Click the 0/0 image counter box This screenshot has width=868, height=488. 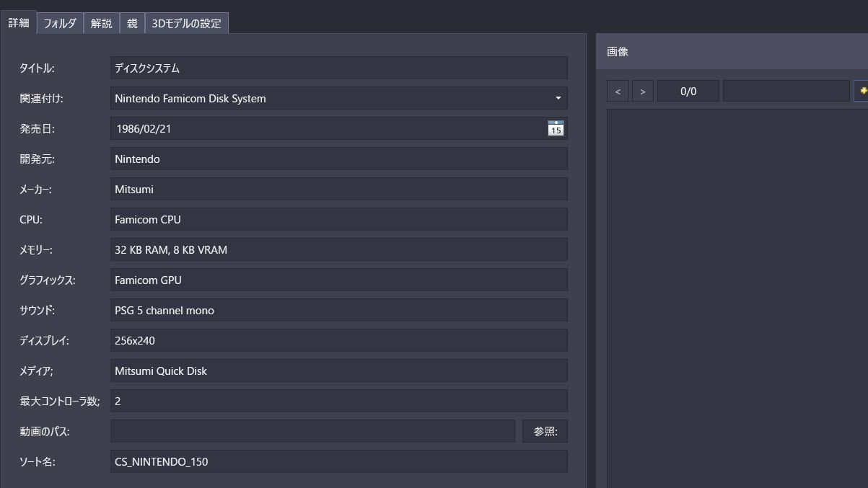point(688,91)
